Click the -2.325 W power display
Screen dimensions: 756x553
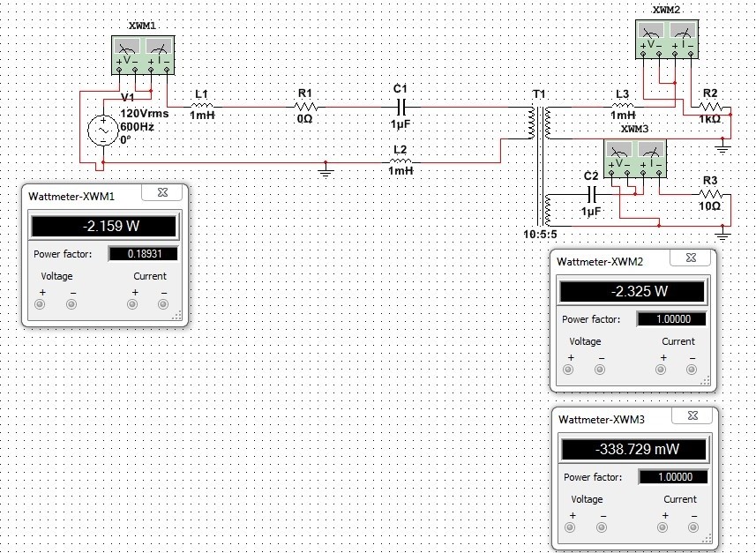click(x=632, y=291)
